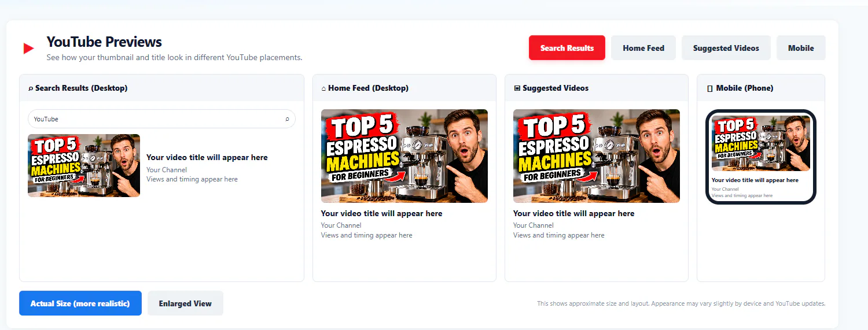This screenshot has width=868, height=330.
Task: Click the video title in Suggested Videos preview
Action: click(574, 213)
